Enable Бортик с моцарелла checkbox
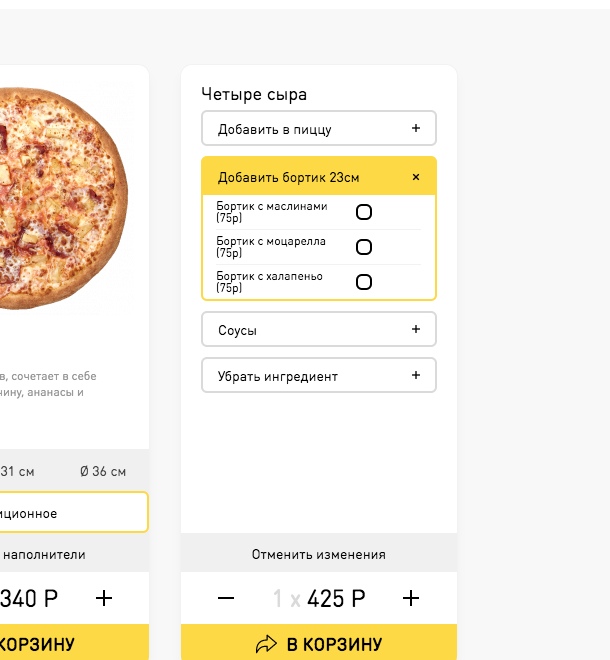610x660 pixels. pos(364,247)
